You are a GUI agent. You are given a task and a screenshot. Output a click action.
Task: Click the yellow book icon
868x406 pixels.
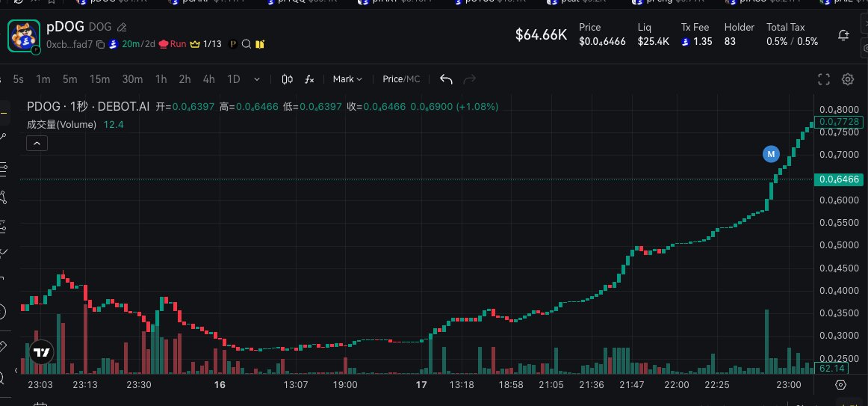(260, 44)
